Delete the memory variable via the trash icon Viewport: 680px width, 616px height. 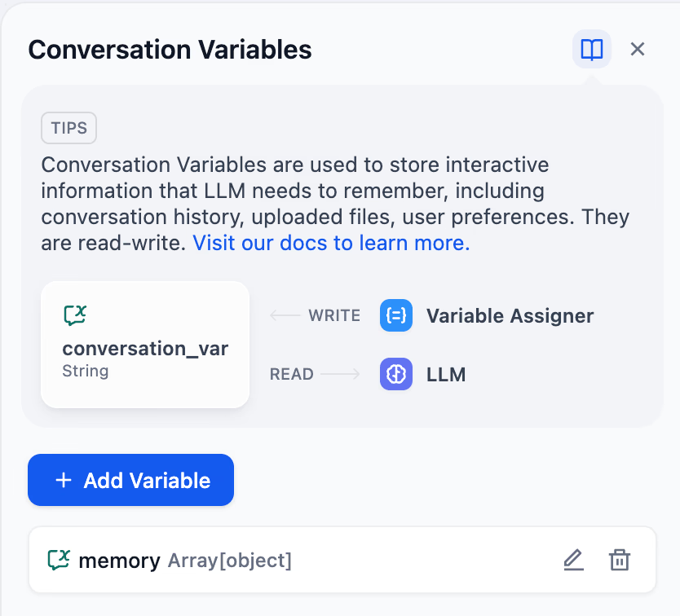tap(619, 560)
